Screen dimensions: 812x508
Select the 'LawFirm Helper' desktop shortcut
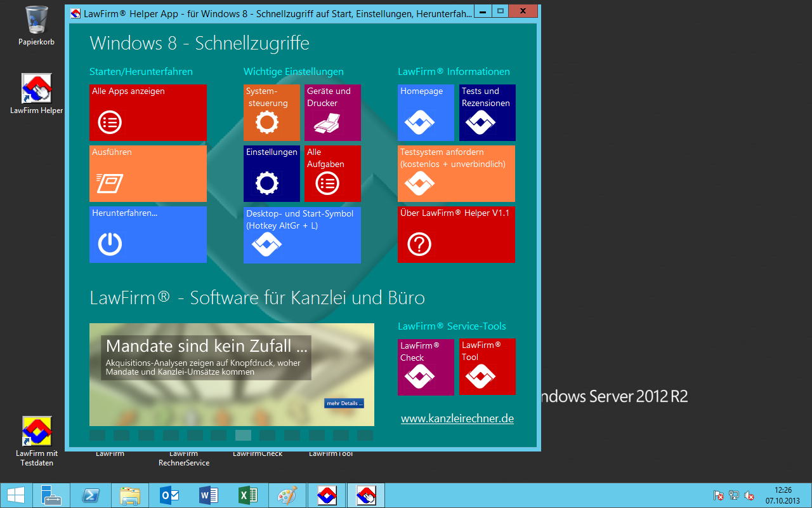click(36, 94)
